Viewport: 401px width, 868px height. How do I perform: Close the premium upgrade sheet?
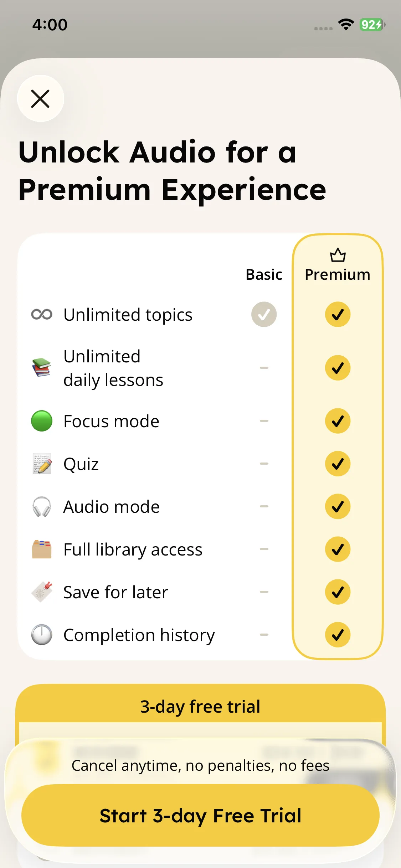click(x=40, y=99)
